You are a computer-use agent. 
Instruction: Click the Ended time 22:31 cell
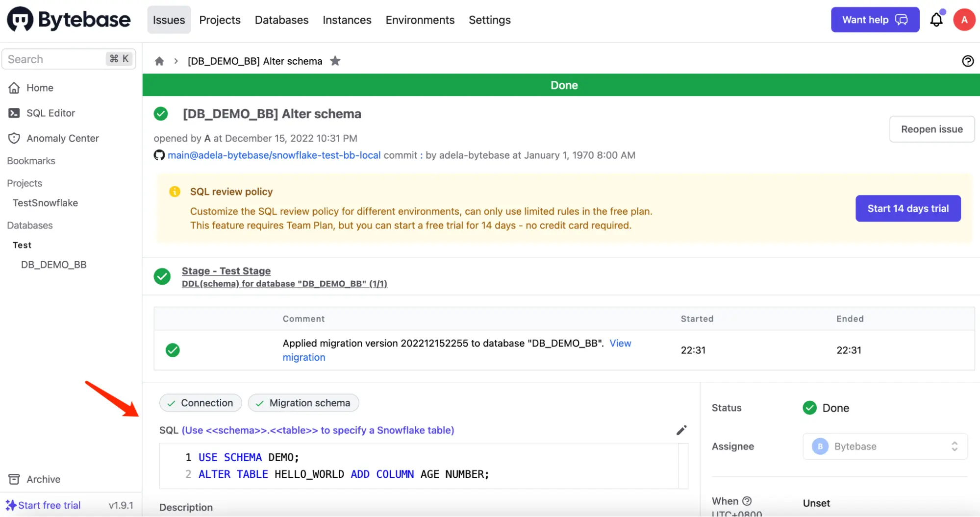coord(849,350)
